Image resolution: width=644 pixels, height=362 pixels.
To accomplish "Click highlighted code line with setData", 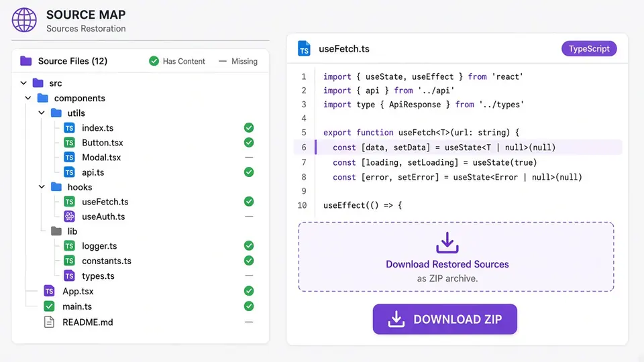I will (x=458, y=147).
